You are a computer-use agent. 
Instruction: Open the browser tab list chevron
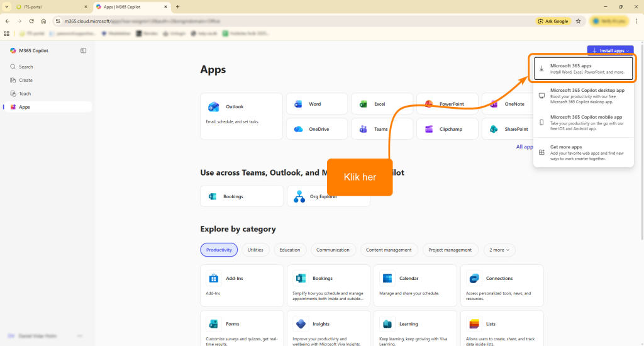click(6, 6)
